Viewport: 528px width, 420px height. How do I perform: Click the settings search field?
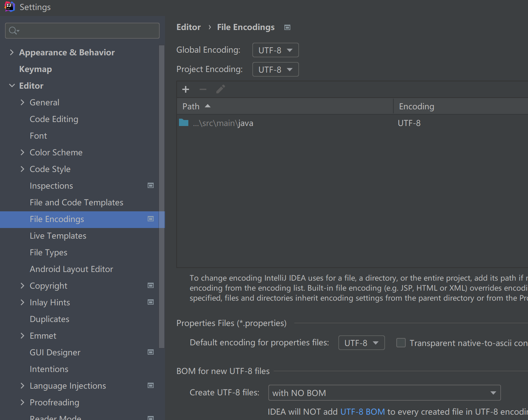click(82, 31)
